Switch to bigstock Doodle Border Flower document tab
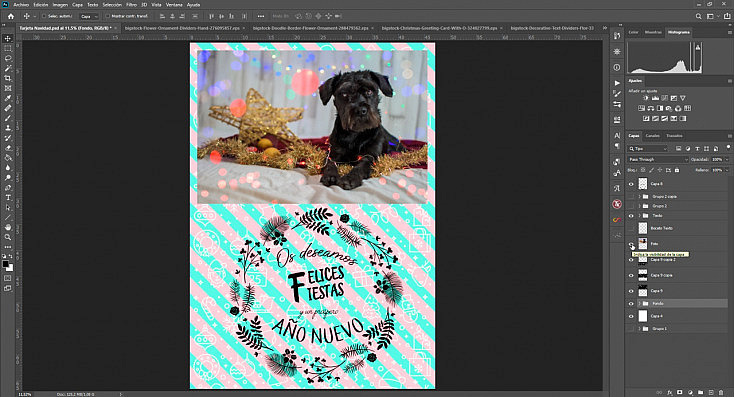 pos(310,28)
